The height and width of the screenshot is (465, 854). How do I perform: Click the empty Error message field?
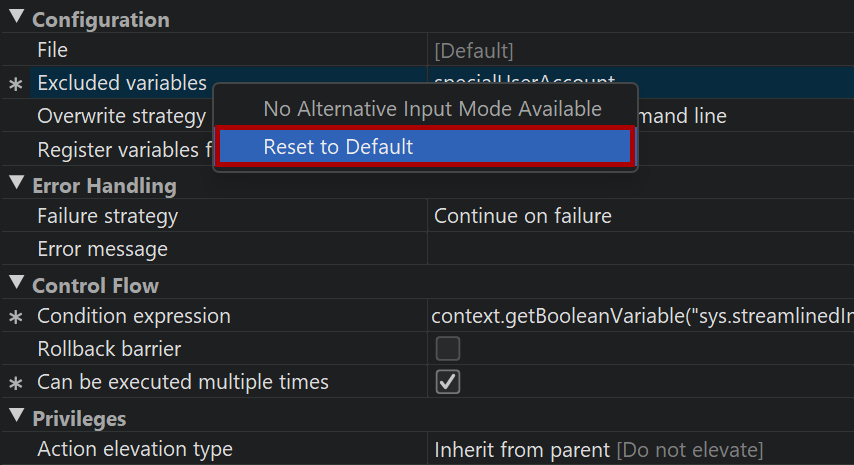coord(640,249)
